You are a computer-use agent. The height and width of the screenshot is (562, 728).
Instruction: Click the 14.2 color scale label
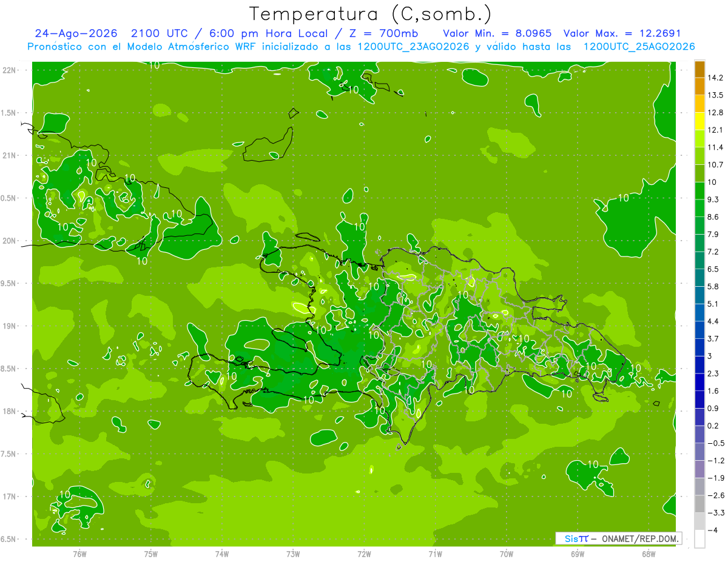[x=716, y=78]
